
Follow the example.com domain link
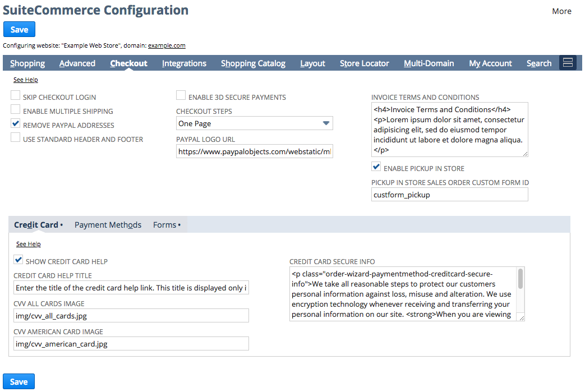[x=167, y=45]
